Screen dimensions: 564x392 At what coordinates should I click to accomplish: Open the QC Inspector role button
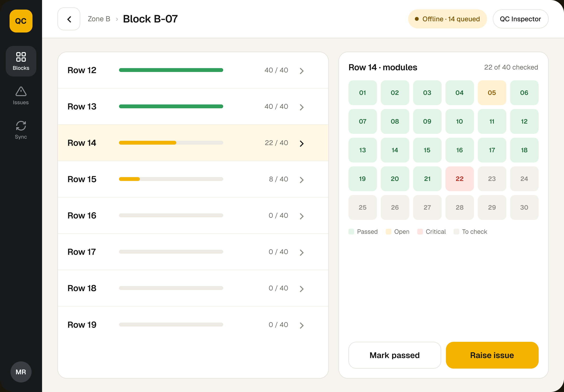(520, 19)
